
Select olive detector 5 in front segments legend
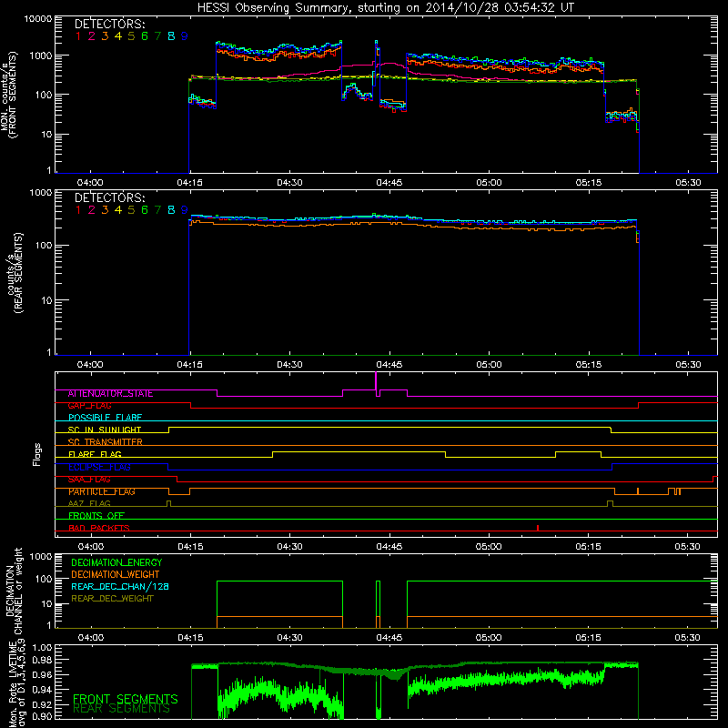pos(131,36)
